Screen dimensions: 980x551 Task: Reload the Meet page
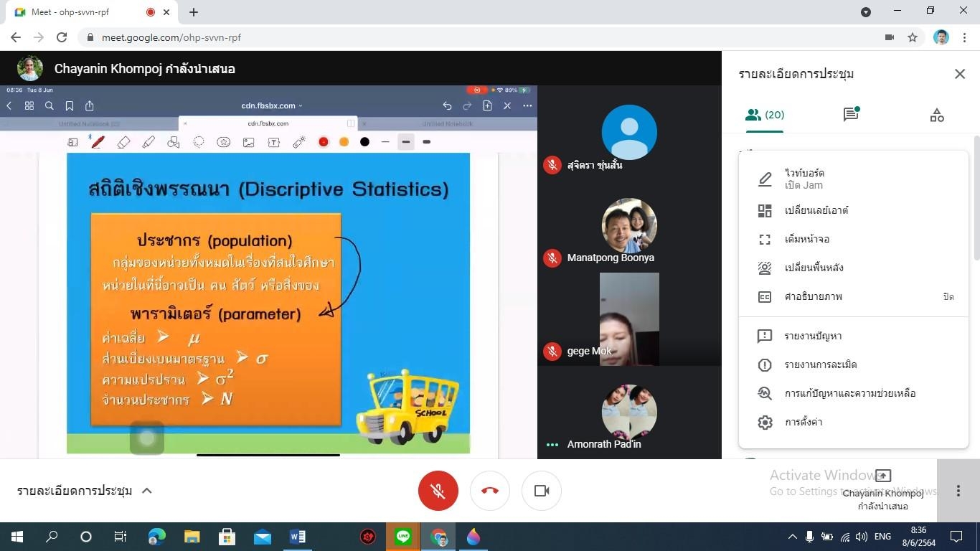62,37
